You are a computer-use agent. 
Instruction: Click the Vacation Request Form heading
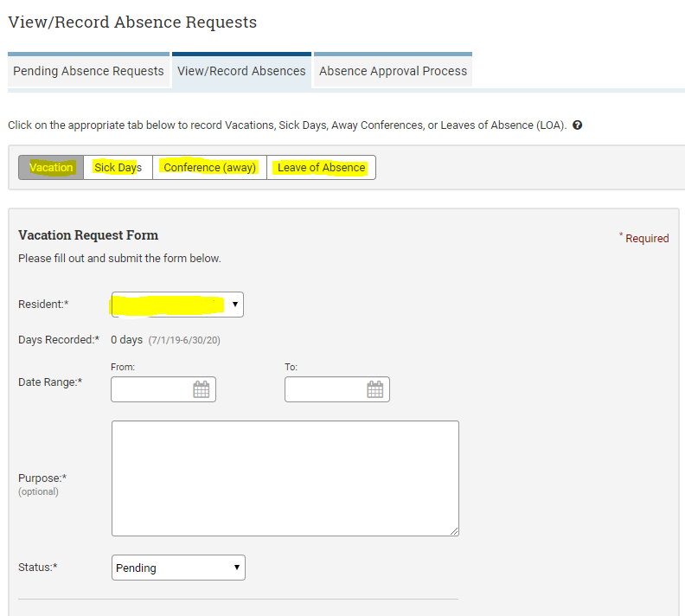(88, 235)
